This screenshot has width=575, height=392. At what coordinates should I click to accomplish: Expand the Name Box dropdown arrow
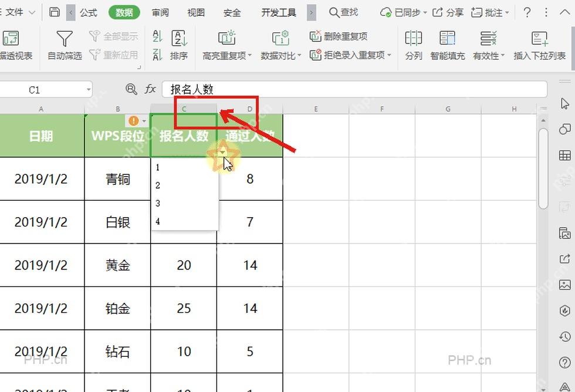pos(89,89)
